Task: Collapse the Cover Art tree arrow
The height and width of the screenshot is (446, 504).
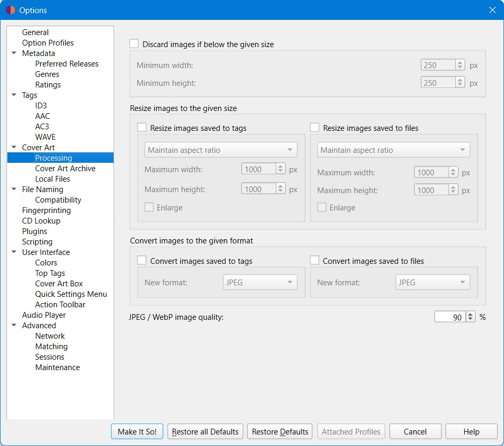Action: coord(14,147)
